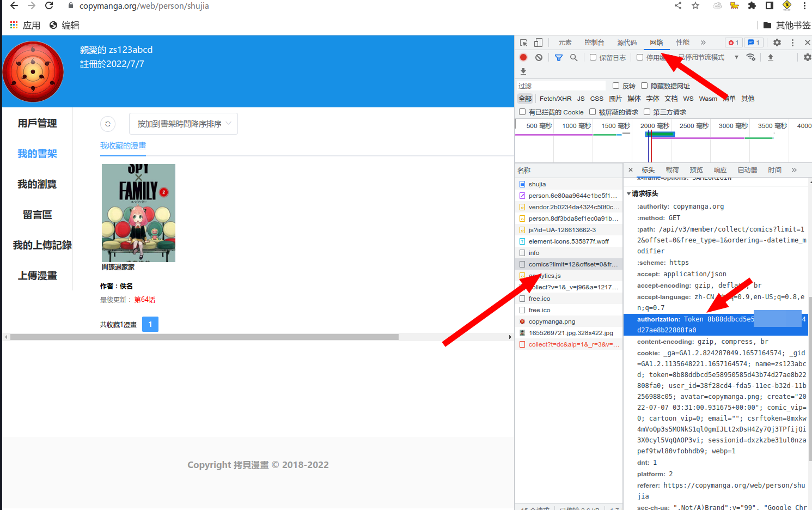Switch to the 源代码 DevTools tab
This screenshot has height=510, width=812.
click(x=627, y=42)
